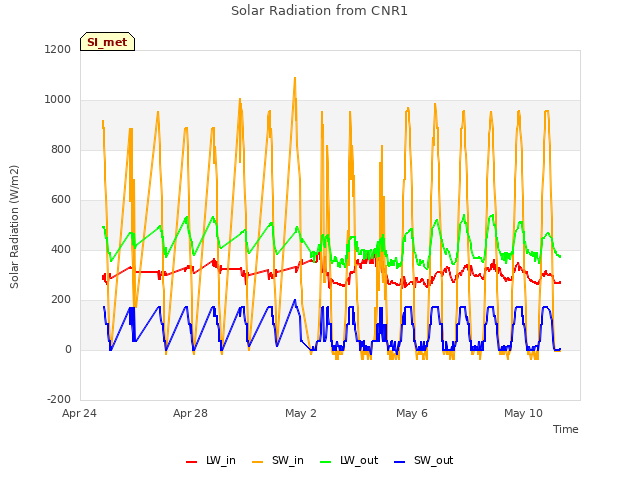Click the blue SW_out legend swatch
The height and width of the screenshot is (480, 640).
click(x=400, y=462)
